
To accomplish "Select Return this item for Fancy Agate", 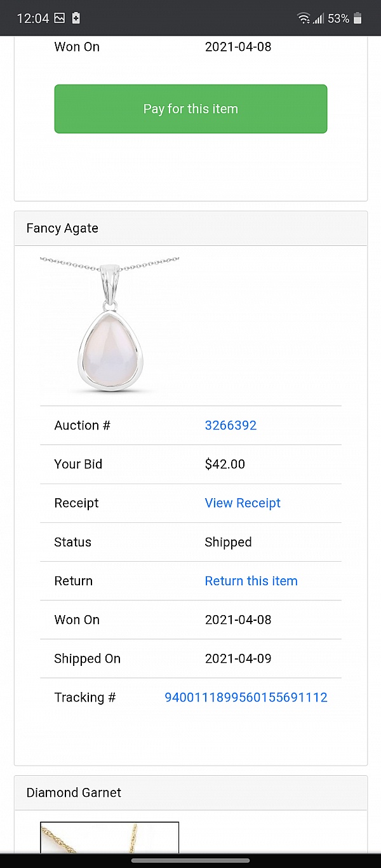I will pos(251,581).
